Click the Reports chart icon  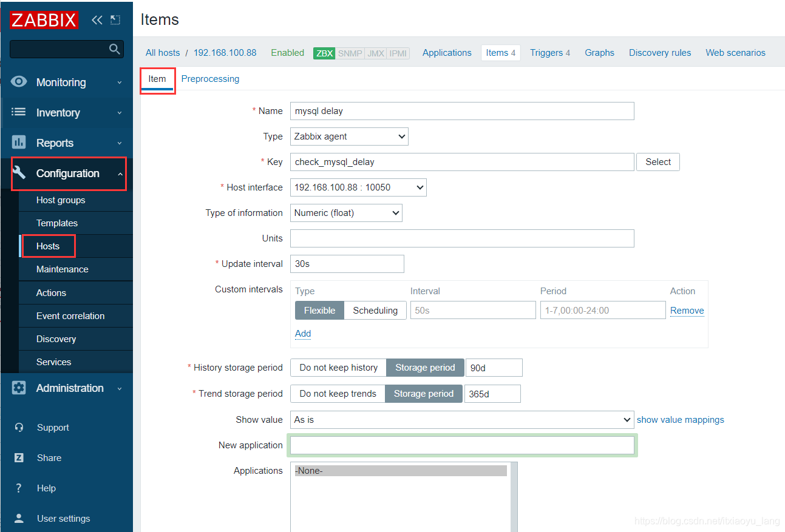pos(19,143)
